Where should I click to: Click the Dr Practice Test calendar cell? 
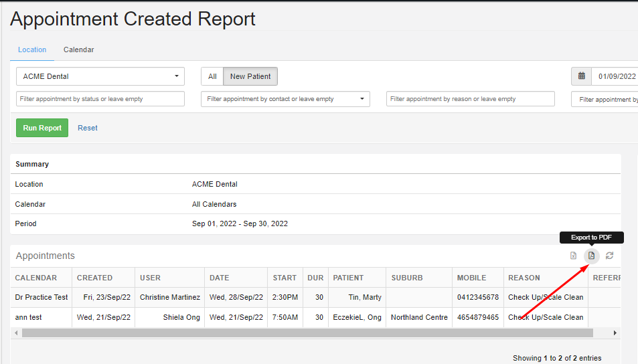pos(42,297)
